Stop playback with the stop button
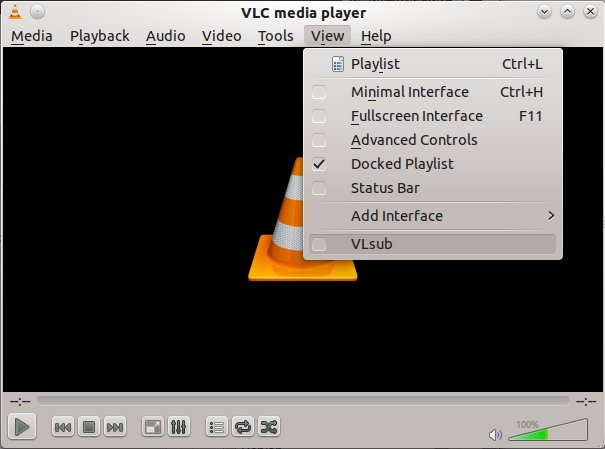This screenshot has height=449, width=605. click(x=89, y=427)
